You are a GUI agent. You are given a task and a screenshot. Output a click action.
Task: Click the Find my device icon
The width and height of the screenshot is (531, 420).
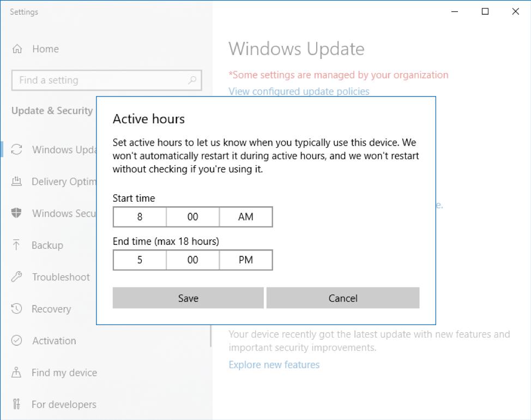(17, 373)
